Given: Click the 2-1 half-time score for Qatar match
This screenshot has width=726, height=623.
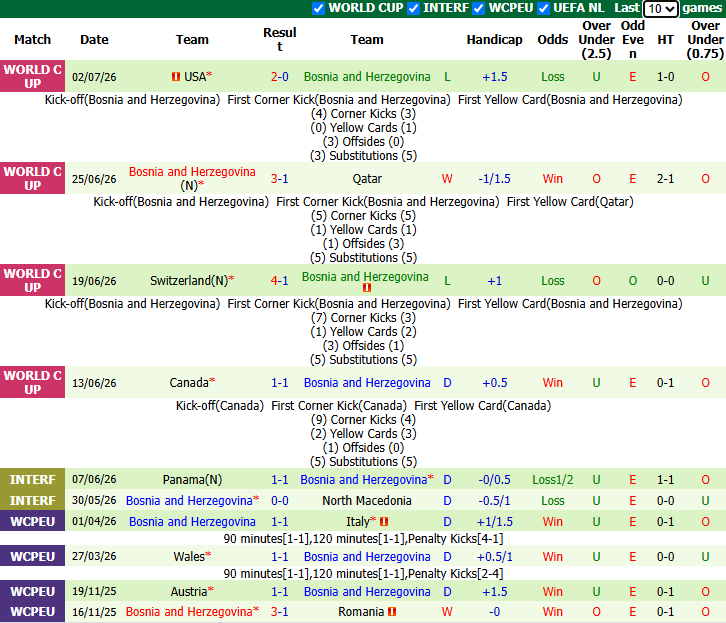Looking at the screenshot, I should point(665,179).
